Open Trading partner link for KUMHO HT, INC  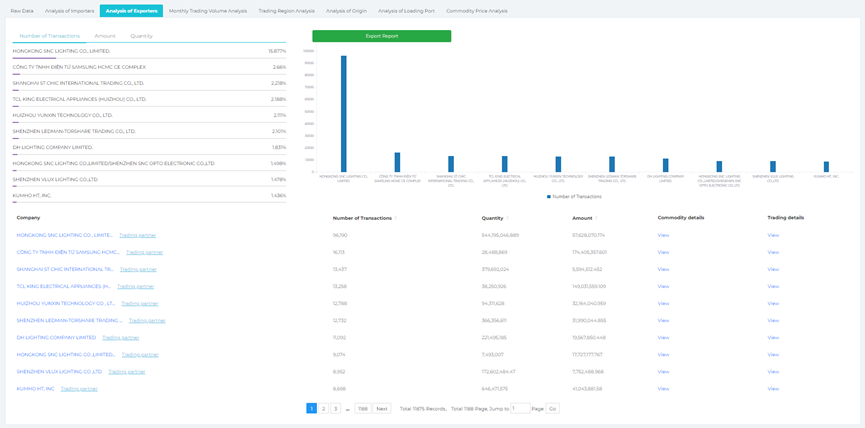pyautogui.click(x=79, y=389)
